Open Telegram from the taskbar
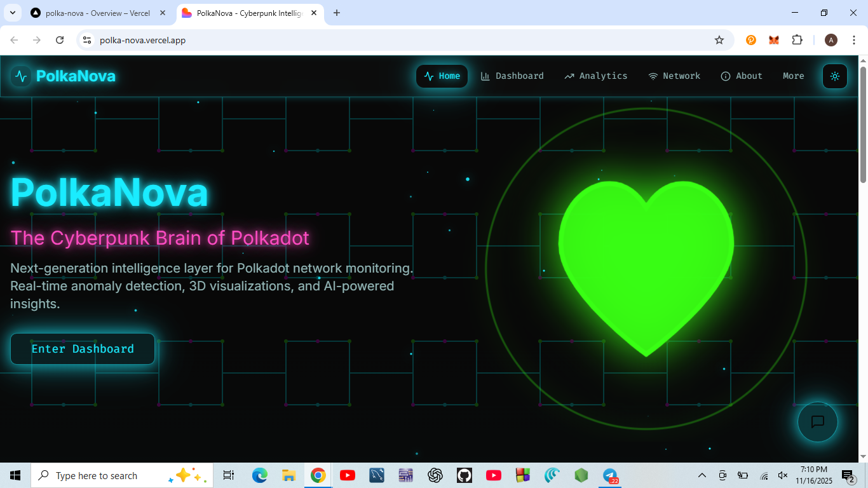The width and height of the screenshot is (868, 488). 610,475
